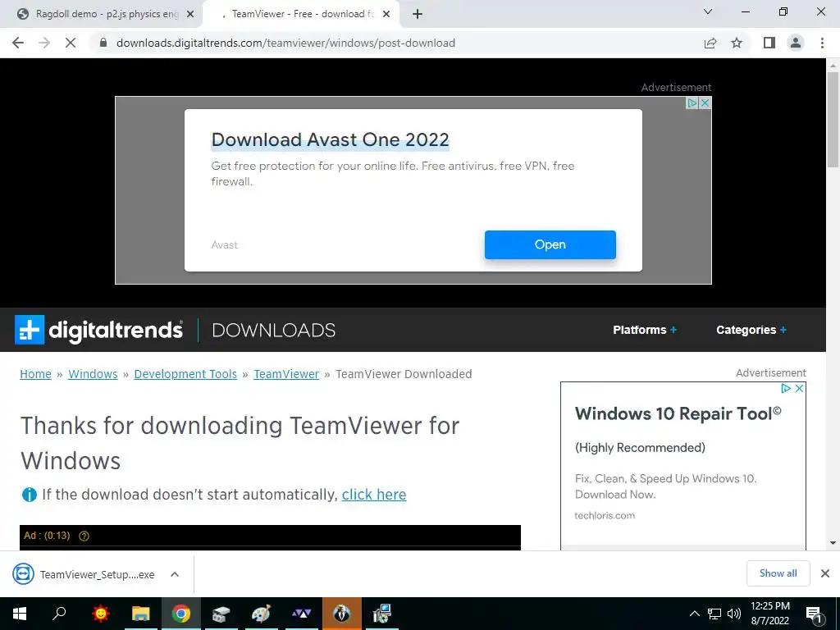The width and height of the screenshot is (840, 630).
Task: Select the TeamViewer - Free - download tab
Action: (x=300, y=15)
